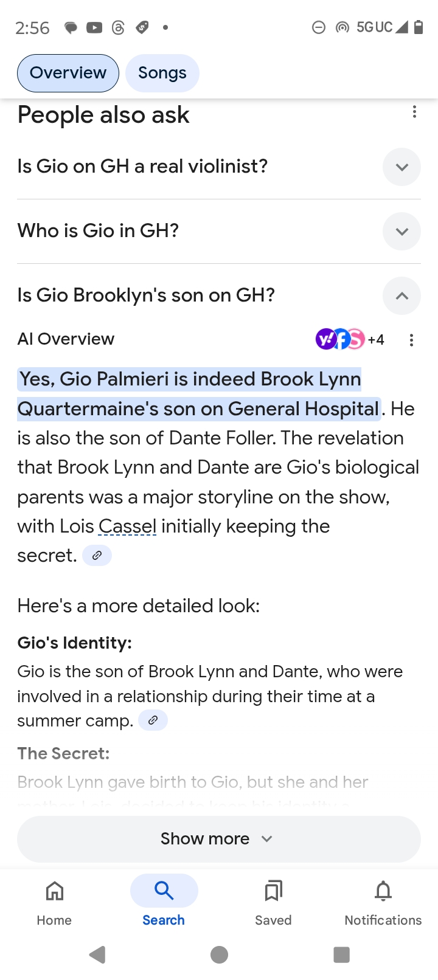Tap the underlined Cassel link
The image size is (438, 980).
click(127, 526)
